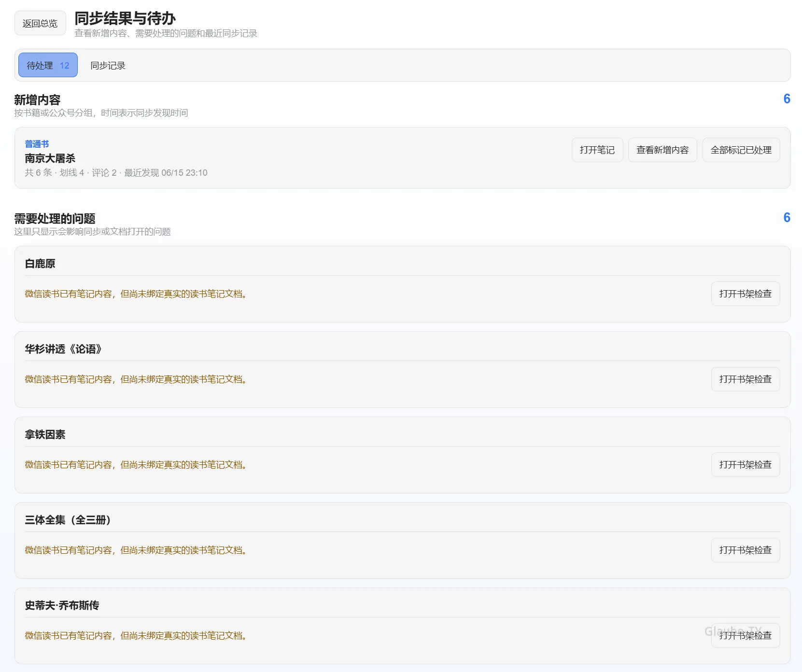802x672 pixels.
Task: Click 查看新增内容 for 南京大屠杀
Action: point(662,150)
